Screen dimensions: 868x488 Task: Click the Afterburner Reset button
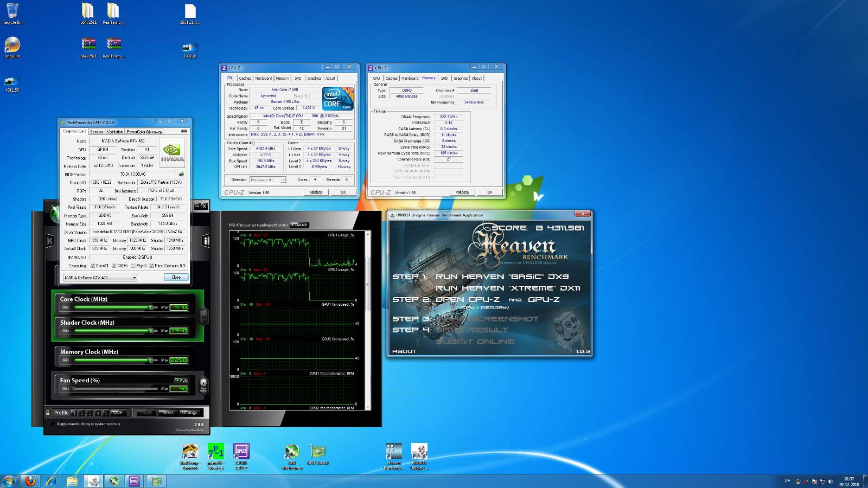tap(168, 413)
